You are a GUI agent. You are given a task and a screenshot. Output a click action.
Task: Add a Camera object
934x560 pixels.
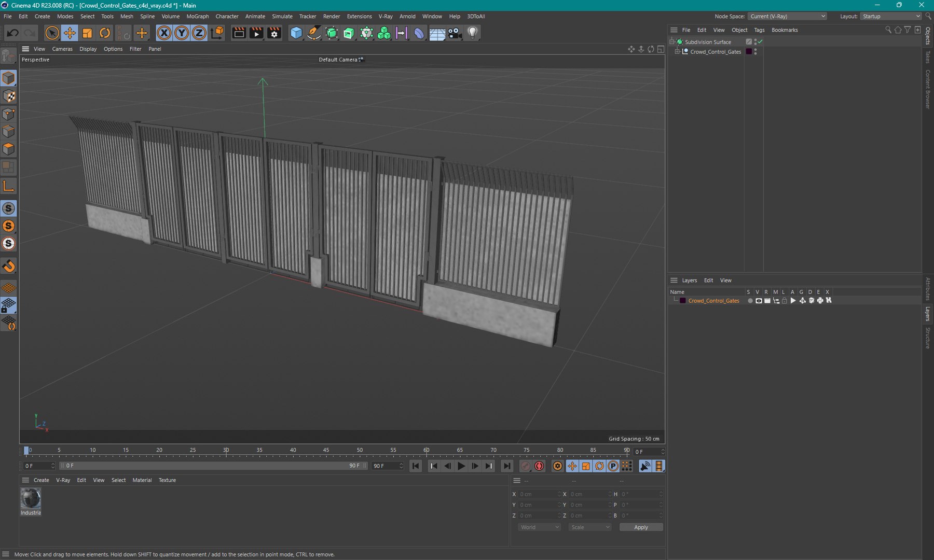point(455,33)
